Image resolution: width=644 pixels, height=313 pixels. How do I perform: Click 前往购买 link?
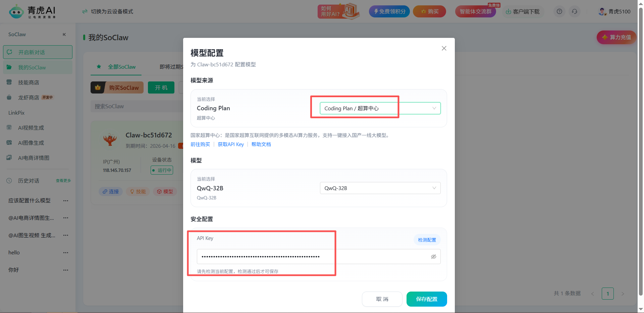point(200,144)
